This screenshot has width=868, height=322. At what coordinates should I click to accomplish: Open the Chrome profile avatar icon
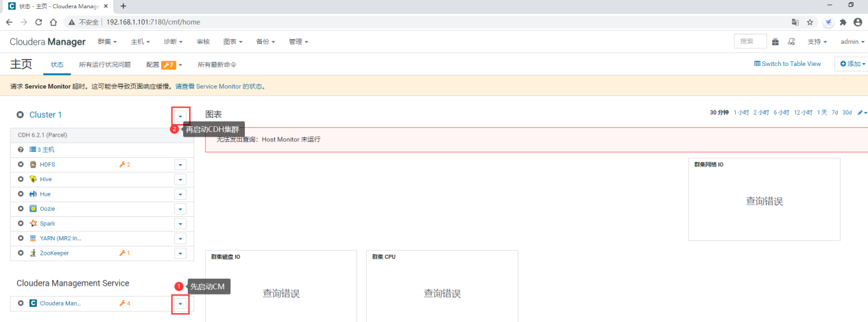pyautogui.click(x=858, y=22)
